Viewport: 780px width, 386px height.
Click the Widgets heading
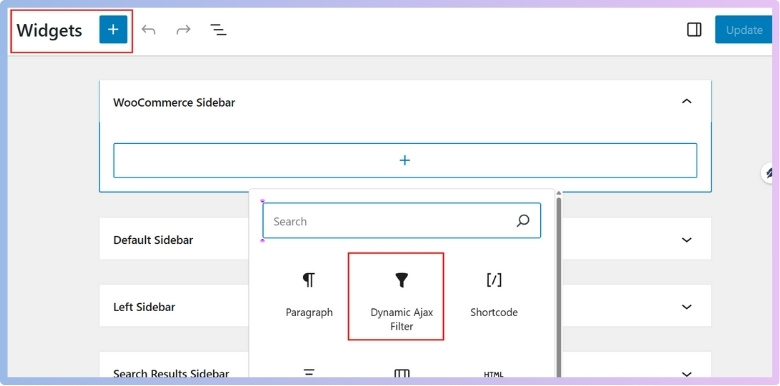coord(49,30)
